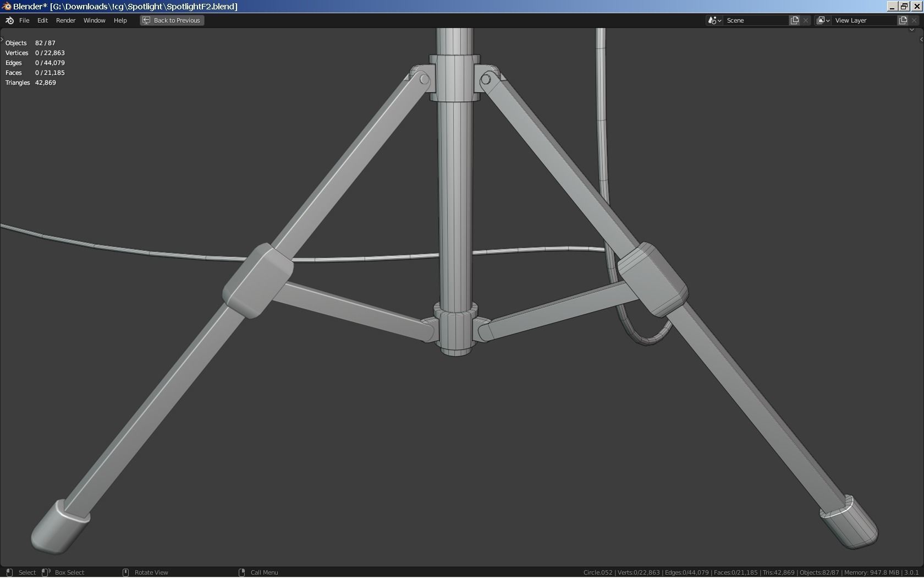Screen dimensions: 924x578
Task: Click the Back to Previous button
Action: tap(172, 20)
